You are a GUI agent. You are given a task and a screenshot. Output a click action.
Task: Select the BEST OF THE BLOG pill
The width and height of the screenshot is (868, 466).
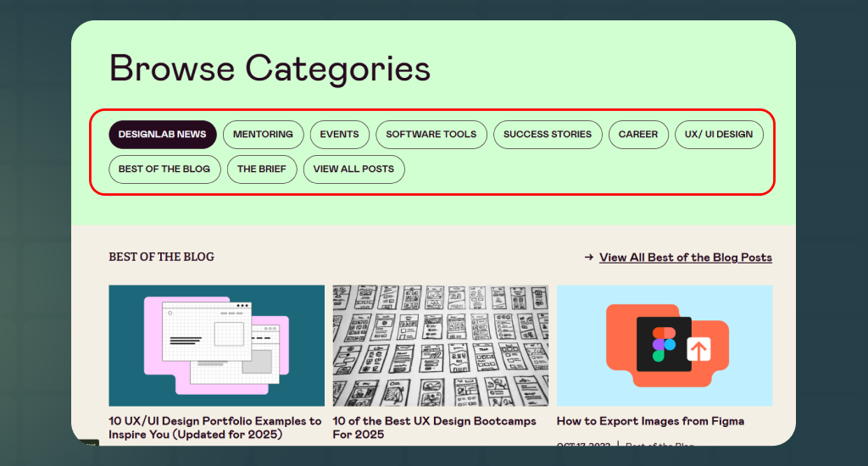[164, 169]
